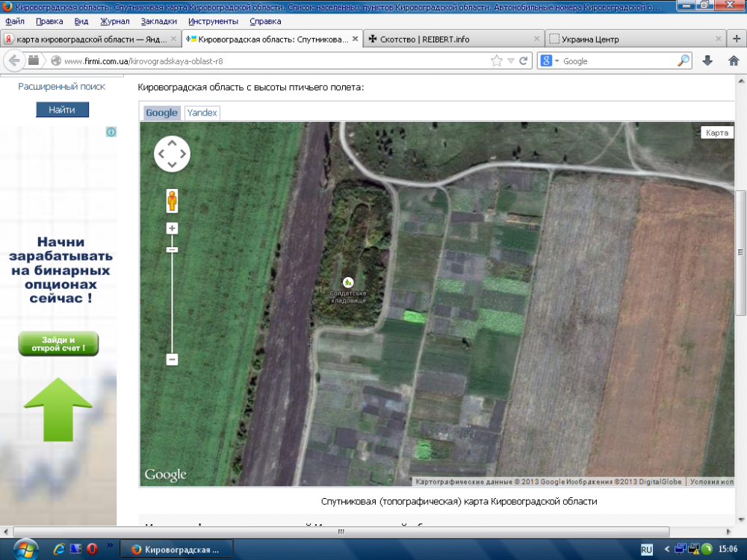The width and height of the screenshot is (747, 560).
Task: Open the Правка menu
Action: click(x=49, y=22)
